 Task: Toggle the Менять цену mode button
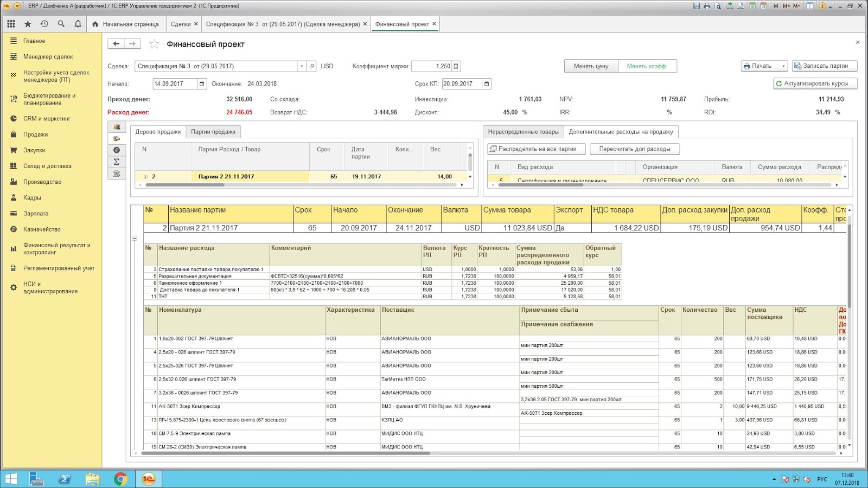(x=591, y=66)
